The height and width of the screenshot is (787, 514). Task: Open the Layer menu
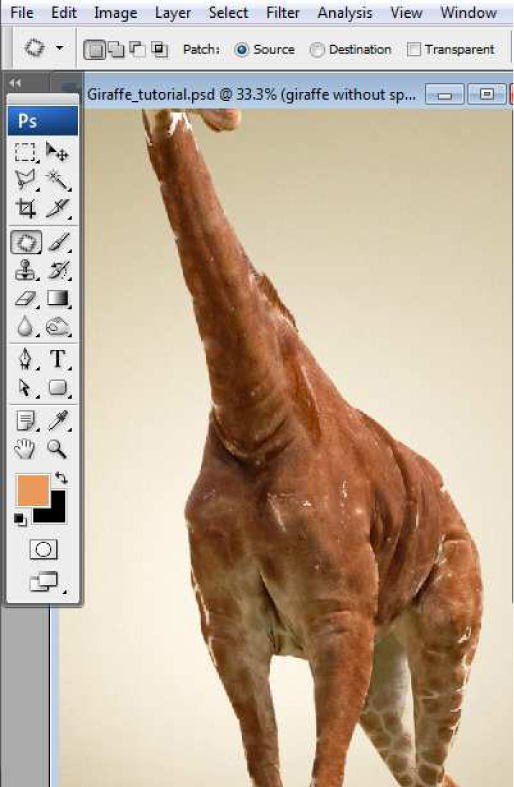click(173, 13)
